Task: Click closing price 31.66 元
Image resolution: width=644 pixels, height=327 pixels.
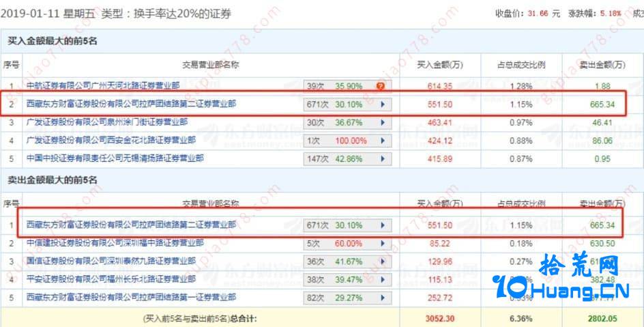Action: 544,14
